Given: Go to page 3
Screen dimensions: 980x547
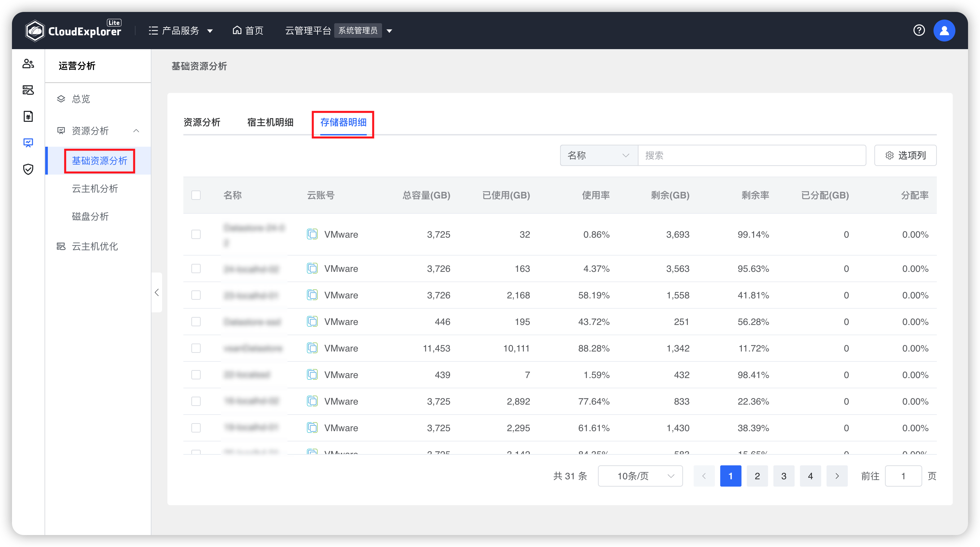Looking at the screenshot, I should [784, 476].
